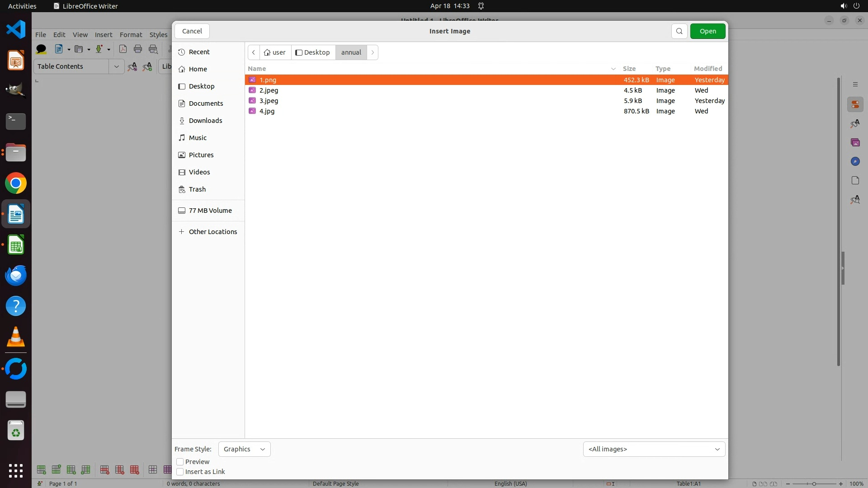Image resolution: width=868 pixels, height=488 pixels.
Task: Expand the All images file type filter
Action: (x=654, y=449)
